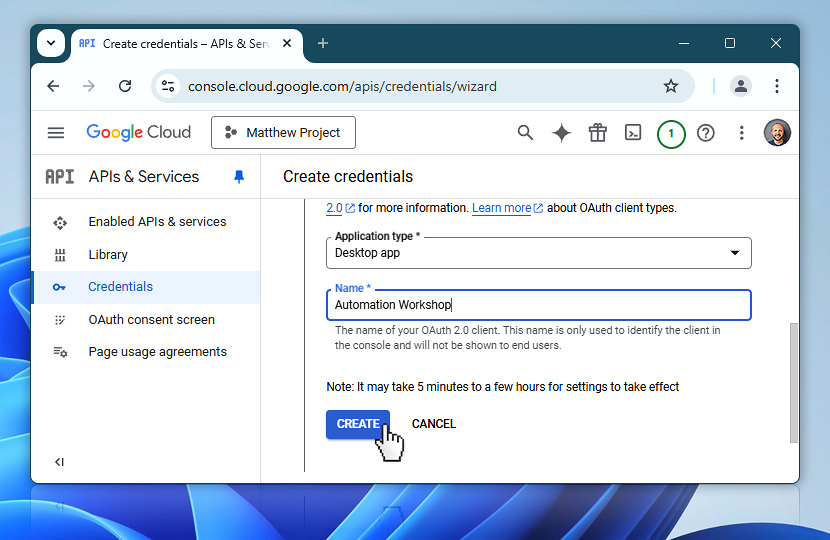Reload the current page

(x=125, y=86)
